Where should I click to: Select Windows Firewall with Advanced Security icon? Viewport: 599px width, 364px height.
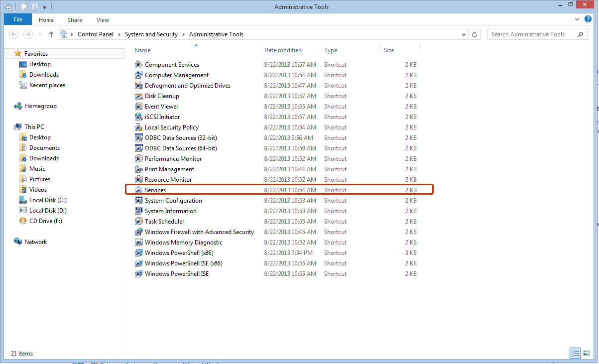pyautogui.click(x=139, y=232)
